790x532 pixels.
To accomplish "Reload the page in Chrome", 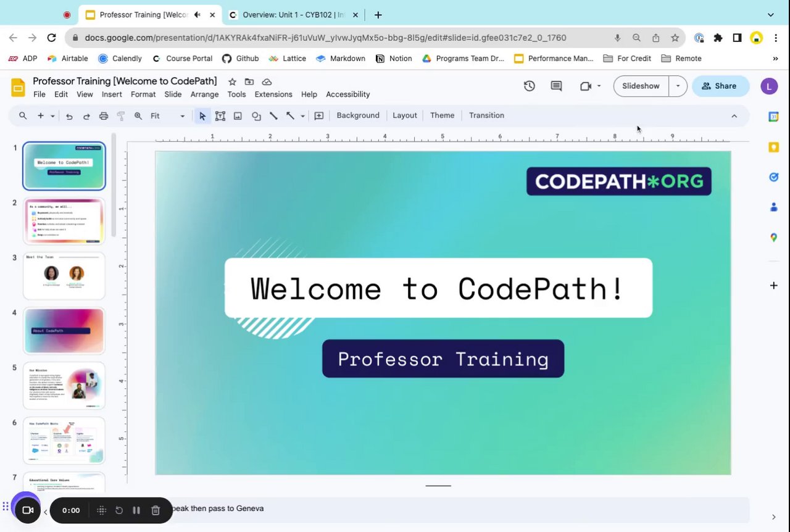I will 51,38.
